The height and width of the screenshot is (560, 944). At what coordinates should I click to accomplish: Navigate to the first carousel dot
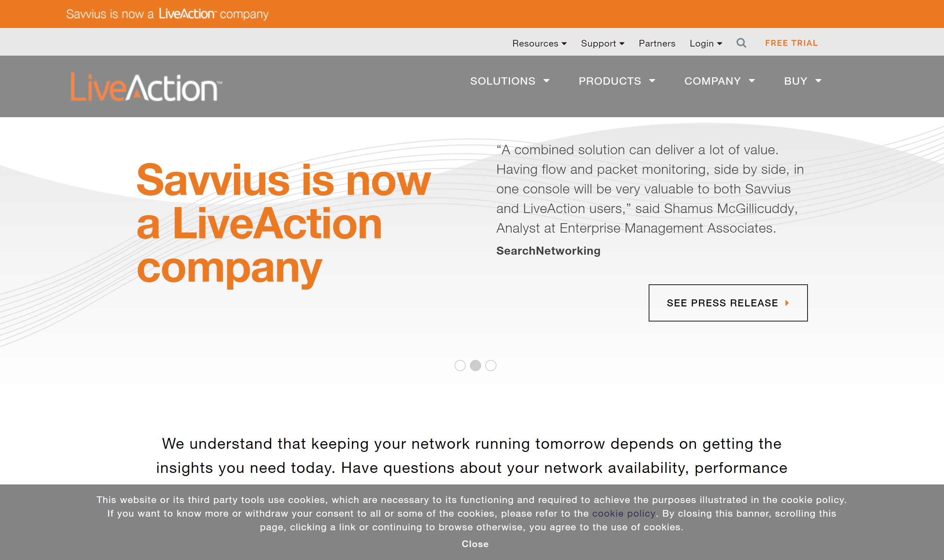461,365
